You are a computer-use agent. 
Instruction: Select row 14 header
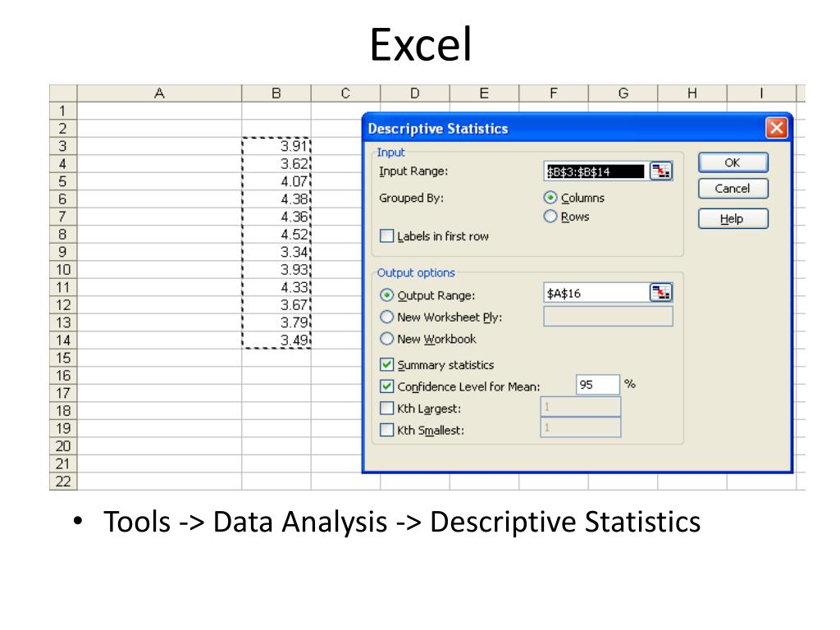(62, 340)
